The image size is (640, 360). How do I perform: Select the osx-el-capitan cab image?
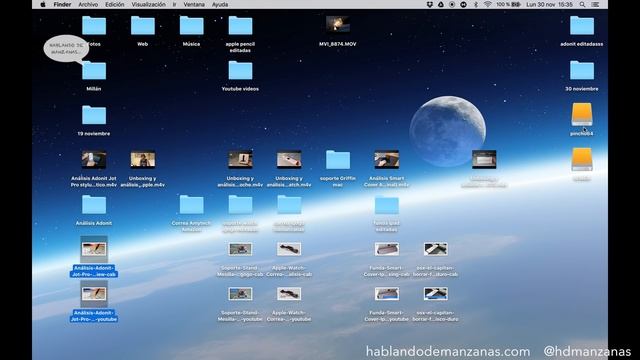pyautogui.click(x=435, y=249)
